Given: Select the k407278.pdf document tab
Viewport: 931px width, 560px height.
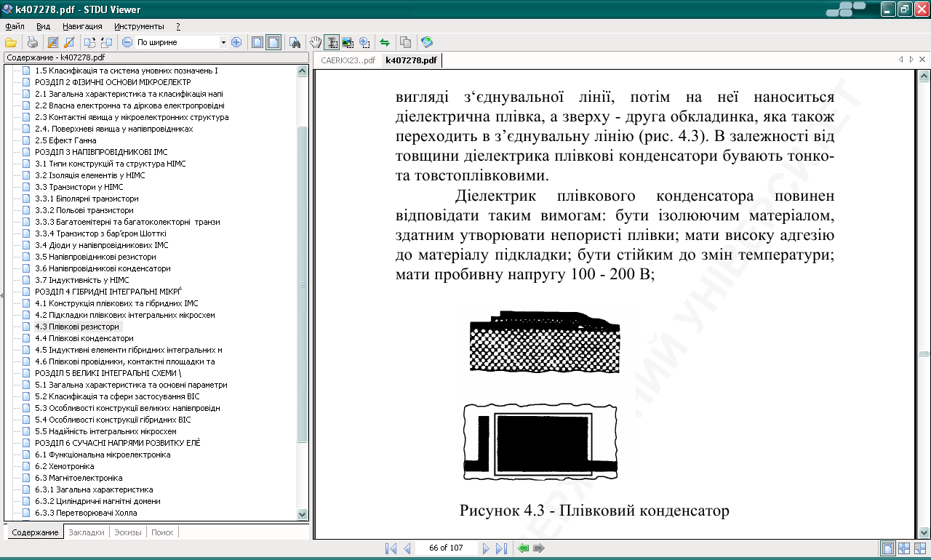Looking at the screenshot, I should point(411,60).
